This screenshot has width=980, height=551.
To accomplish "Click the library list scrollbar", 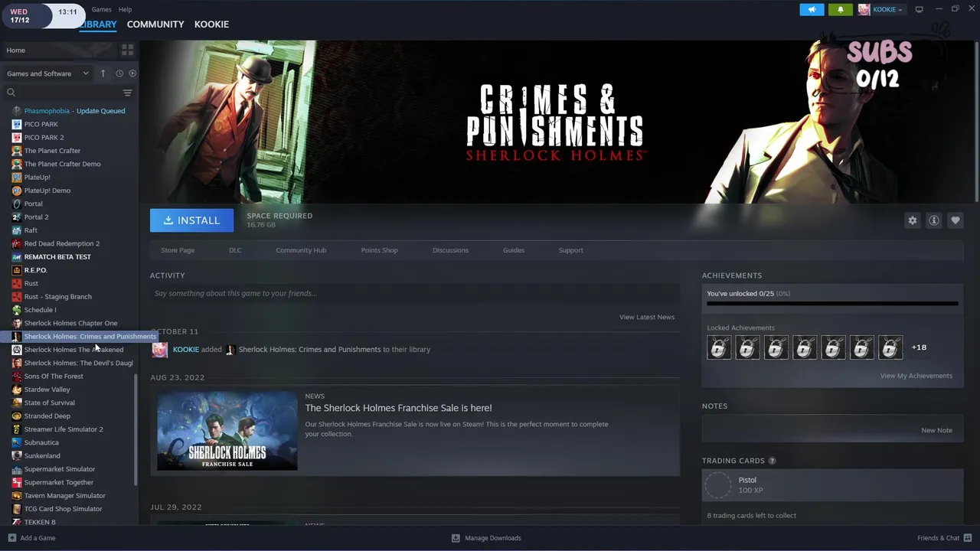I will tap(136, 429).
